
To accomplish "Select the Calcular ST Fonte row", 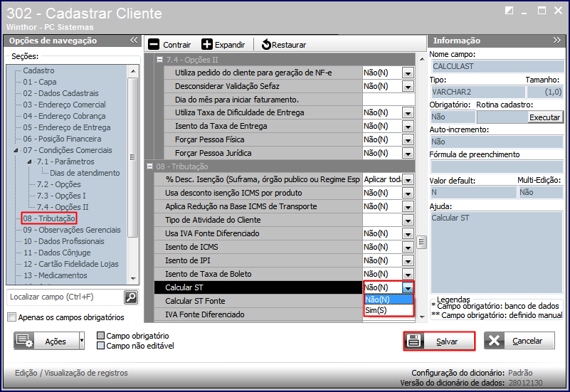I will pyautogui.click(x=258, y=301).
